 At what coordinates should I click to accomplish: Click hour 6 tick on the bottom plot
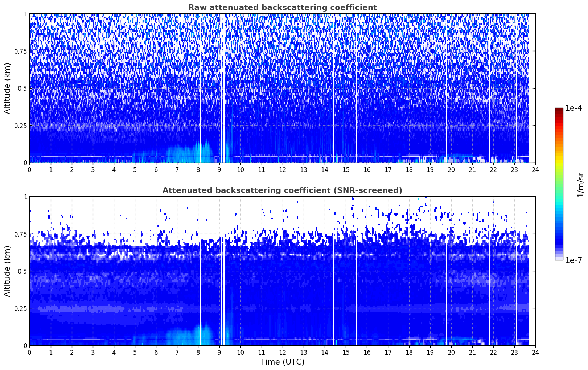[156, 353]
